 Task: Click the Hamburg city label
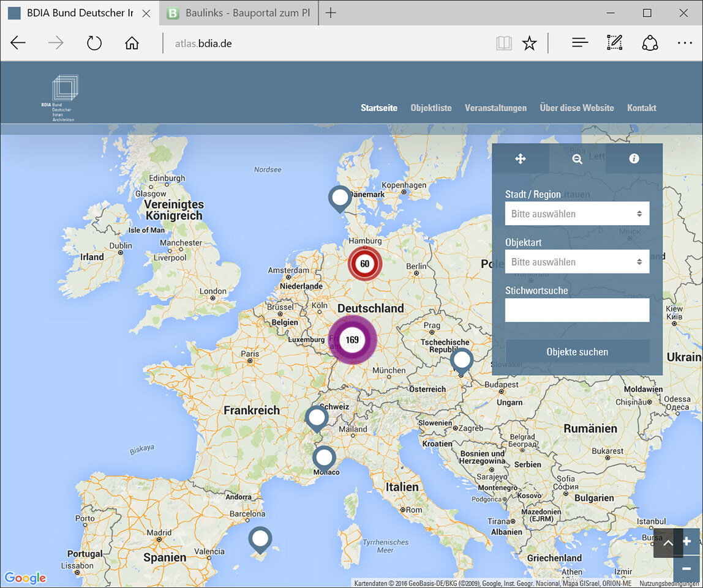(365, 240)
